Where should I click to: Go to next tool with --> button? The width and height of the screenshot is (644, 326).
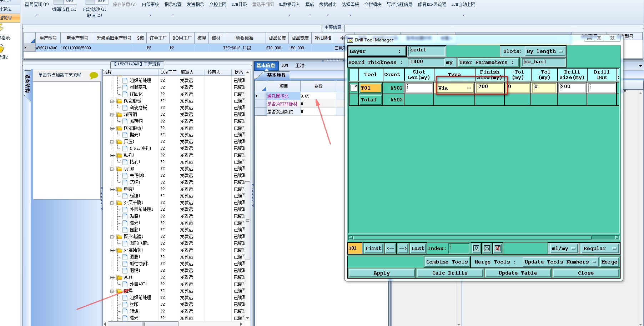403,248
